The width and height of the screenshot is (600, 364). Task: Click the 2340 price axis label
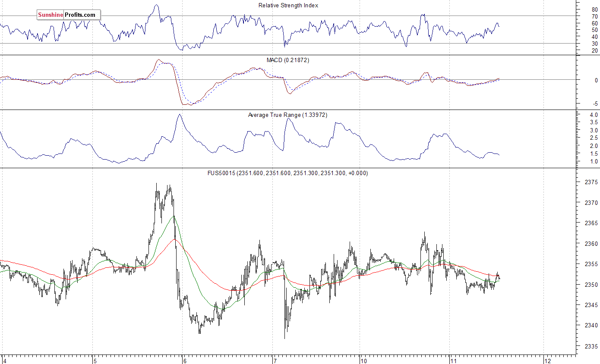pyautogui.click(x=591, y=326)
